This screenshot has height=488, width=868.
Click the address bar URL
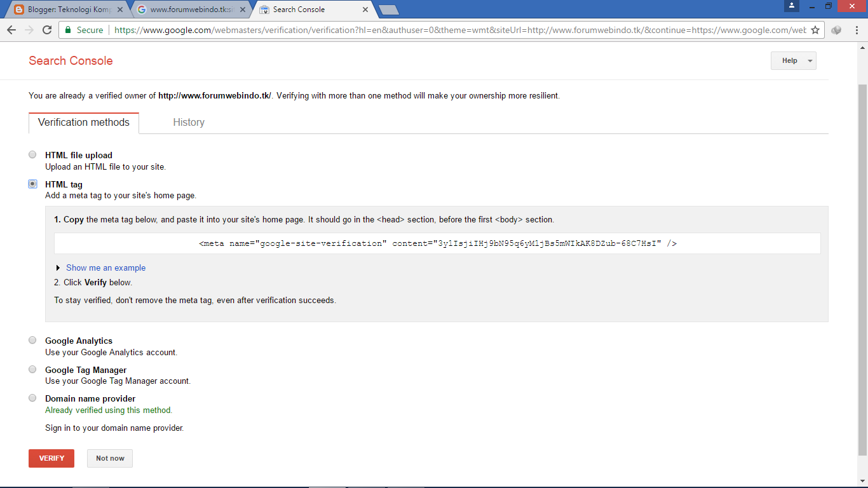(460, 30)
